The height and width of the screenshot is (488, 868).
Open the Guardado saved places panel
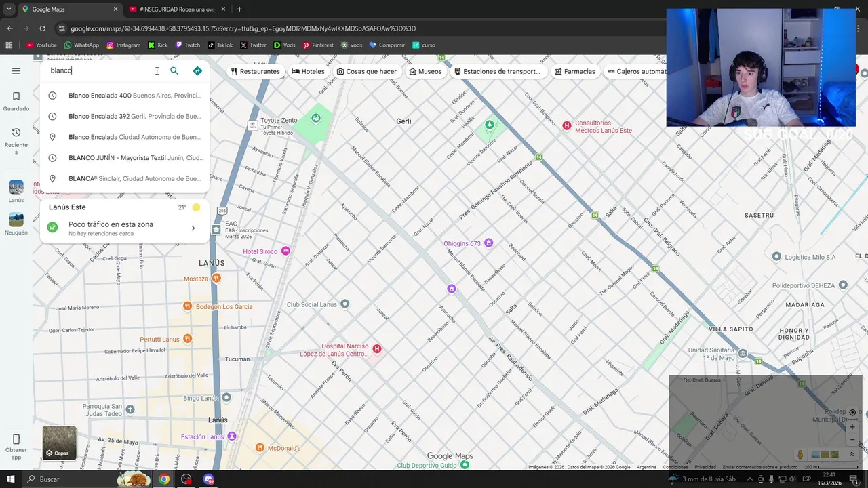[16, 101]
